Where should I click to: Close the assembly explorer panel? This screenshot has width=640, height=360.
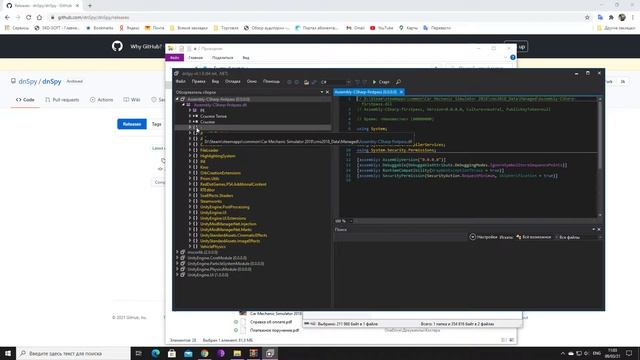[327, 92]
